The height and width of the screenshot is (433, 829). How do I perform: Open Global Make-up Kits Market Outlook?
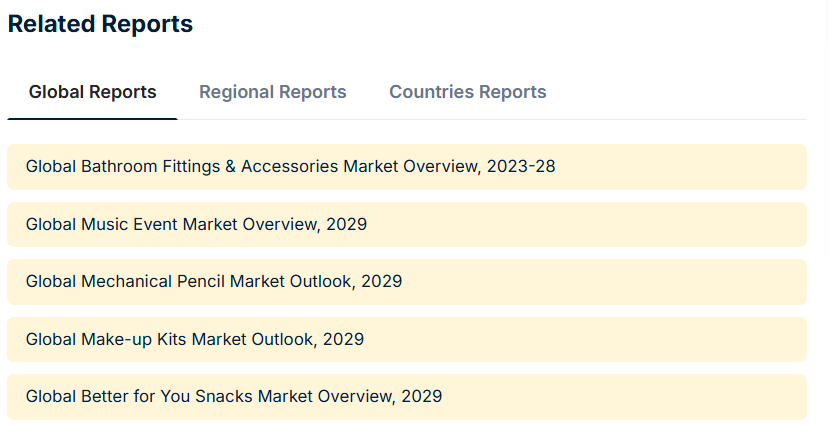194,339
